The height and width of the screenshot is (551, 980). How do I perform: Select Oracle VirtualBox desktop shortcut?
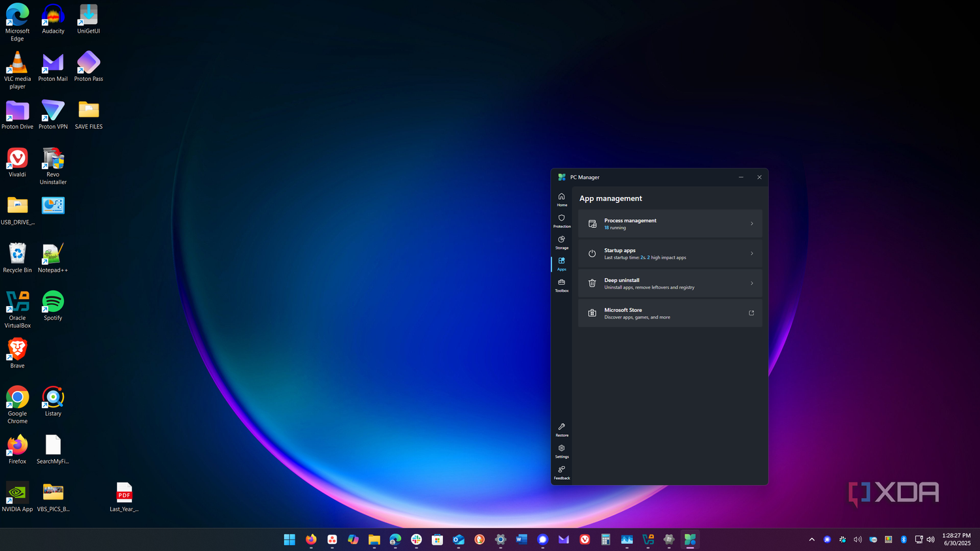click(x=18, y=309)
